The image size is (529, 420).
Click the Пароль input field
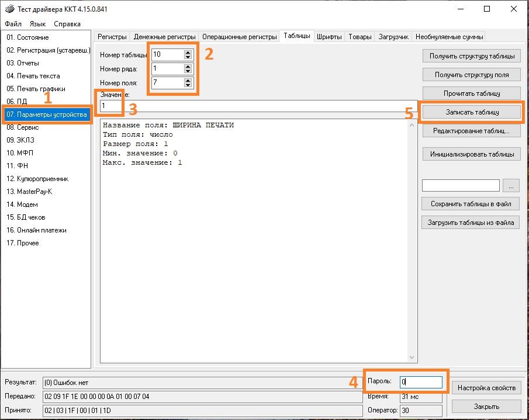click(x=420, y=382)
